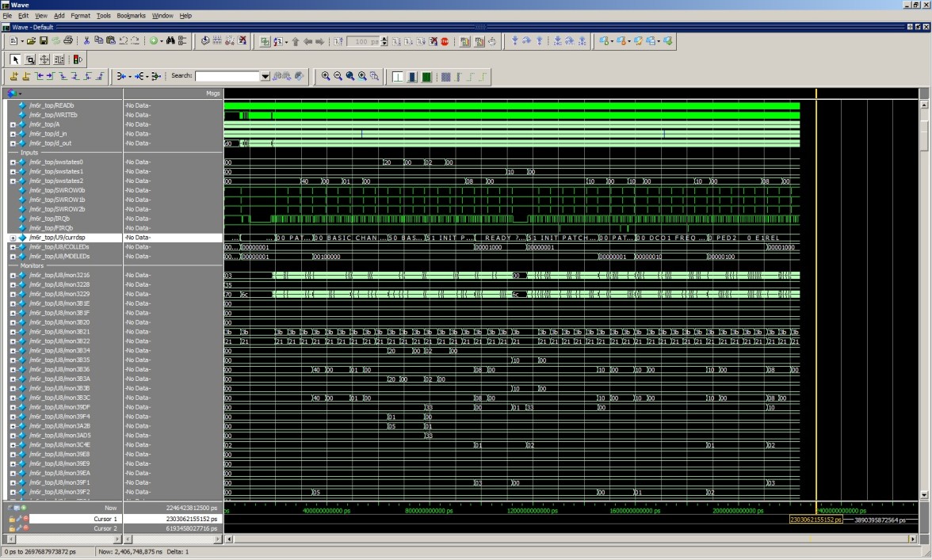Click the green add button in the cursor pane
This screenshot has width=932, height=560.
pyautogui.click(x=24, y=508)
